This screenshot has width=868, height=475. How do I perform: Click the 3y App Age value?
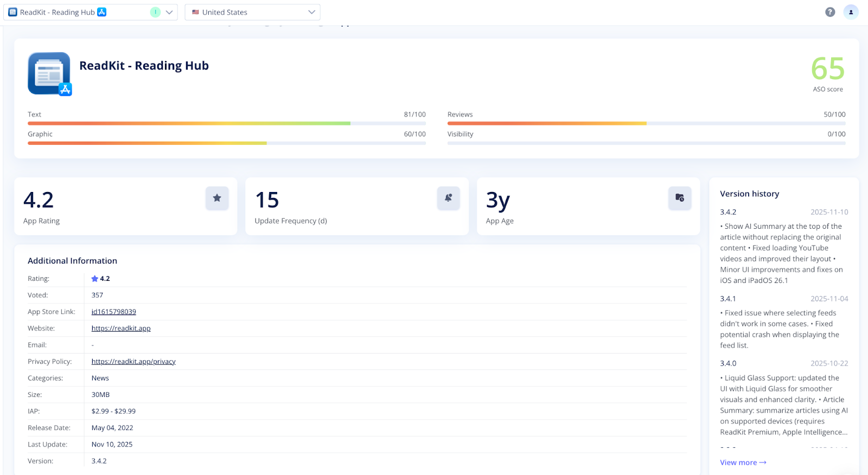pos(498,201)
